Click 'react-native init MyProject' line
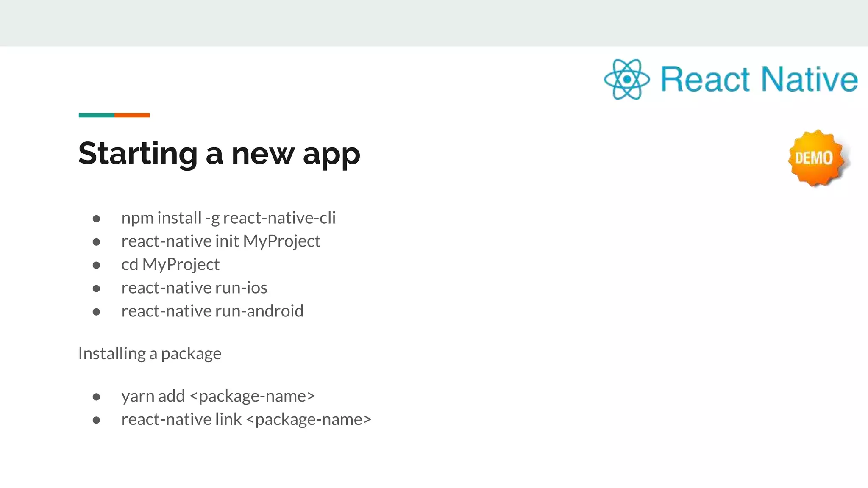The width and height of the screenshot is (868, 488). point(221,241)
